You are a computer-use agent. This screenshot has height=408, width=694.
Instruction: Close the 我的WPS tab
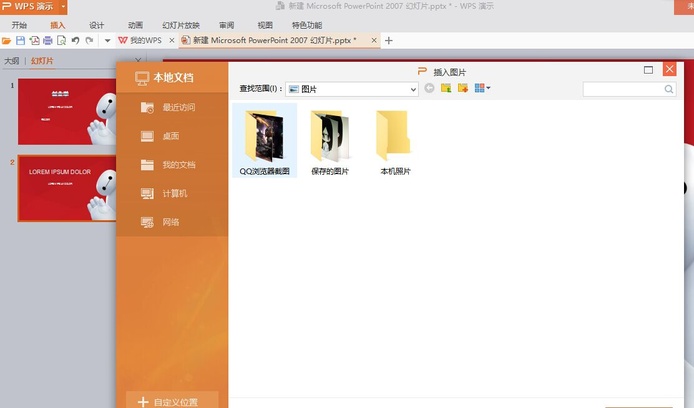coord(172,40)
